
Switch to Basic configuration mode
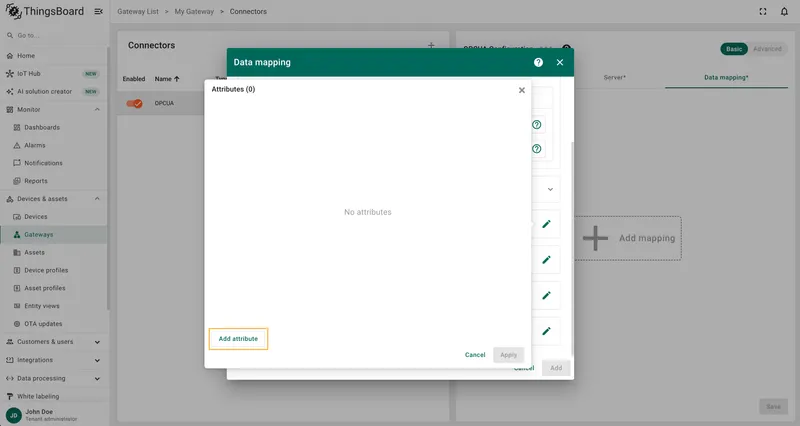734,49
